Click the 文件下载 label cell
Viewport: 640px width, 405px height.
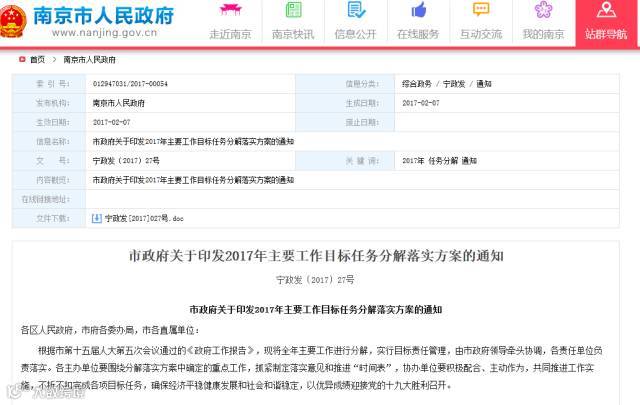coord(49,218)
